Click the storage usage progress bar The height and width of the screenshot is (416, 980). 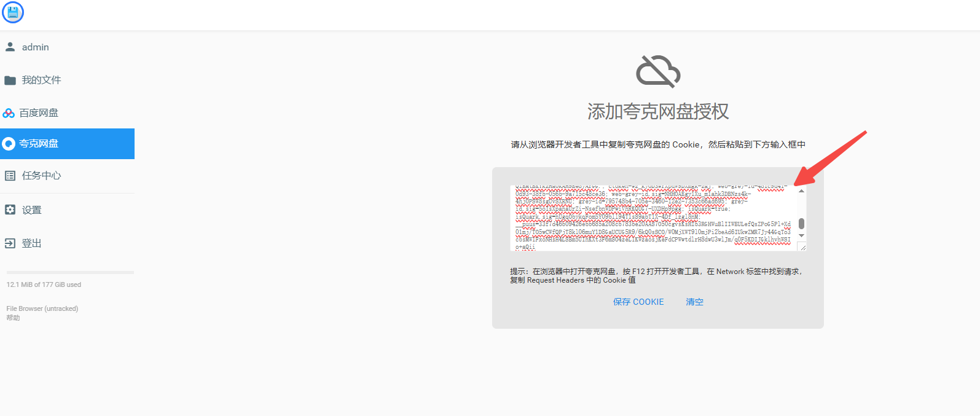click(70, 272)
